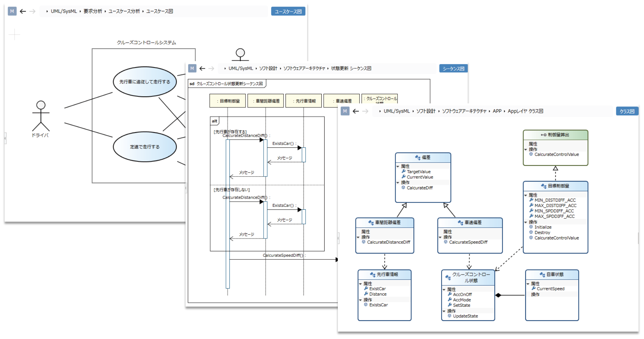Click the M icon in sequence diagram window
Image resolution: width=644 pixels, height=339 pixels.
[x=192, y=68]
